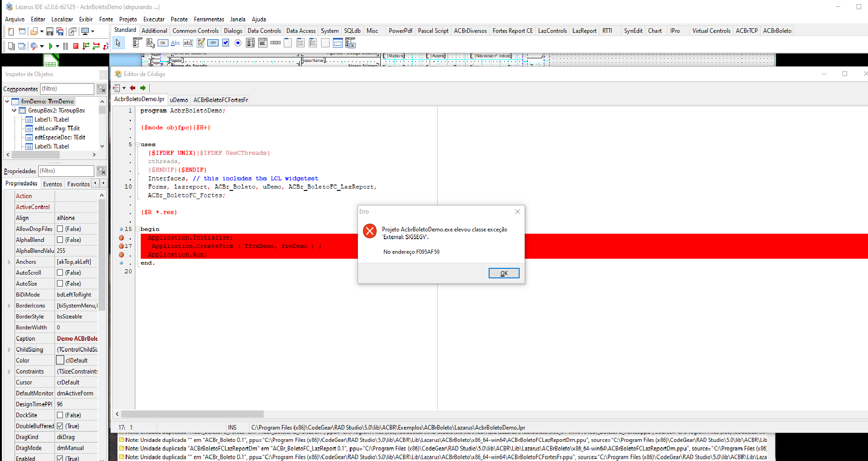This screenshot has height=461, width=868.
Task: Expand the Anchors property
Action: coord(9,262)
